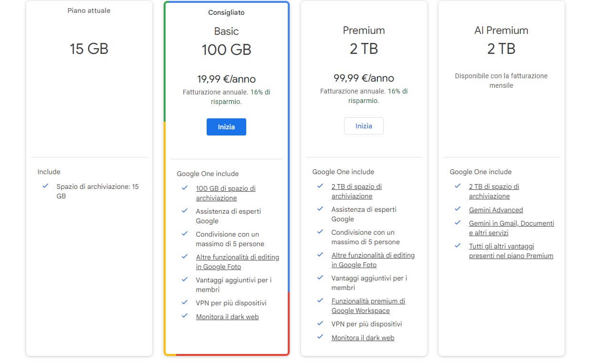Click checkmark beside 'Gemini Advanced'
Screen dimensions: 597x364
(458, 209)
